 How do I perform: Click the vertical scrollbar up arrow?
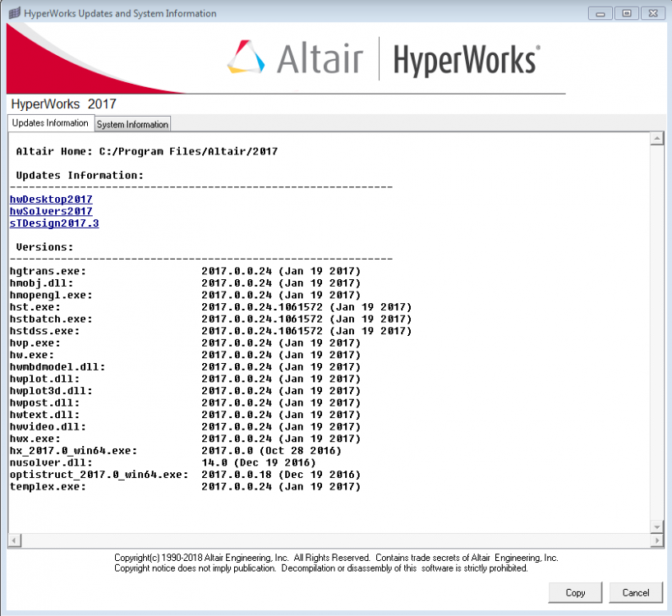[656, 138]
